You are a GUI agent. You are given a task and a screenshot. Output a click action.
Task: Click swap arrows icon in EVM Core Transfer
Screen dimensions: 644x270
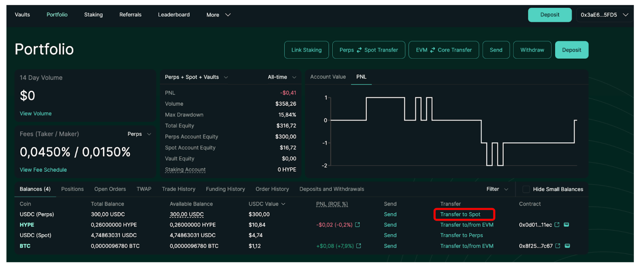tap(432, 50)
